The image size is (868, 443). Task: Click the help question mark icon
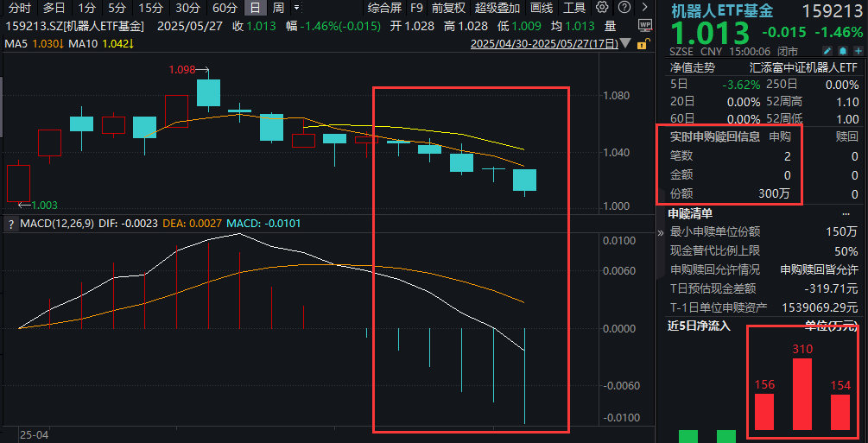pyautogui.click(x=622, y=8)
